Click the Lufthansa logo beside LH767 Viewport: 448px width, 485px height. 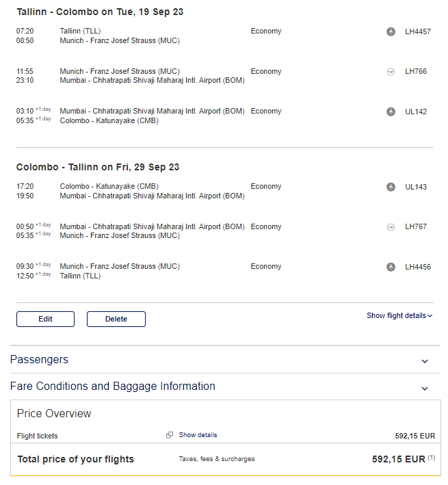391,226
